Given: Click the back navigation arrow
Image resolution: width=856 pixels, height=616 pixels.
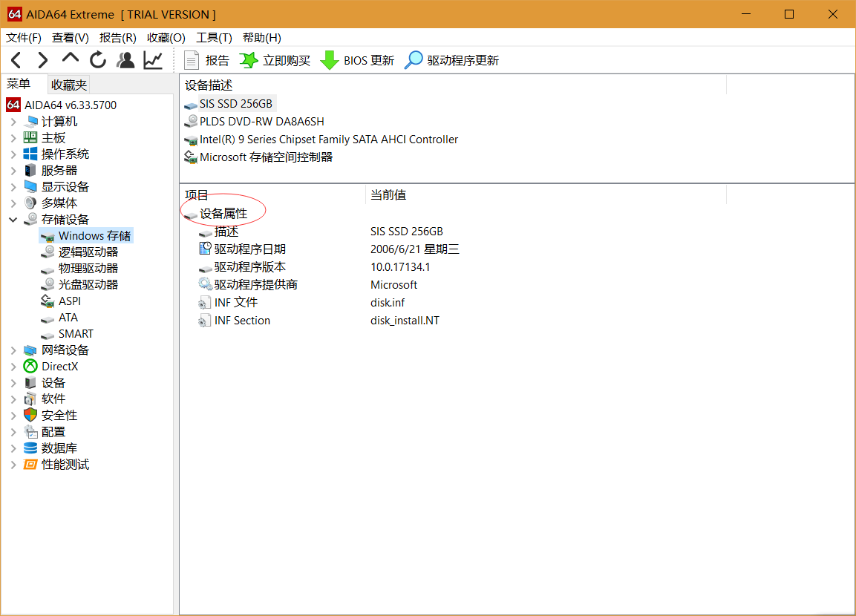Looking at the screenshot, I should pos(16,60).
